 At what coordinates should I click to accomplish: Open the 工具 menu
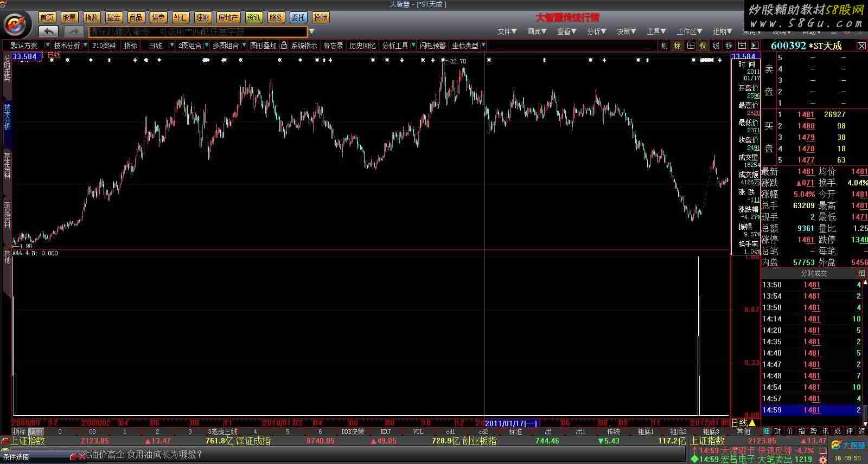pyautogui.click(x=656, y=31)
